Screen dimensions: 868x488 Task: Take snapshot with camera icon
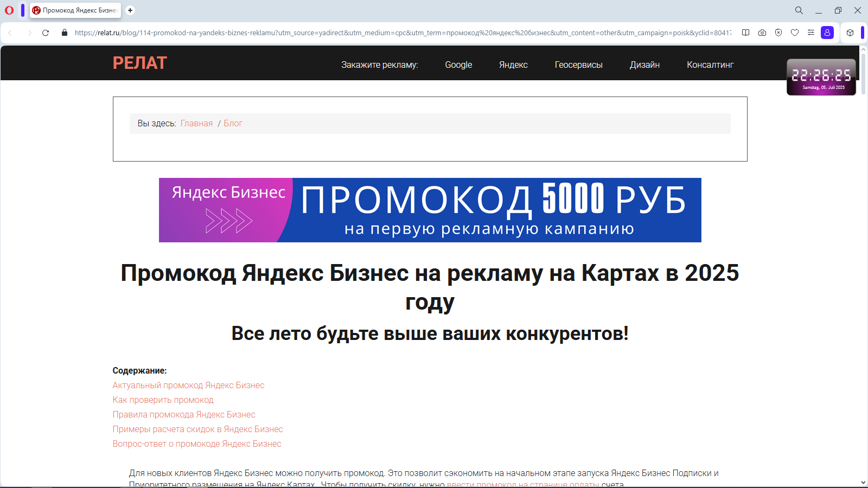pyautogui.click(x=762, y=33)
